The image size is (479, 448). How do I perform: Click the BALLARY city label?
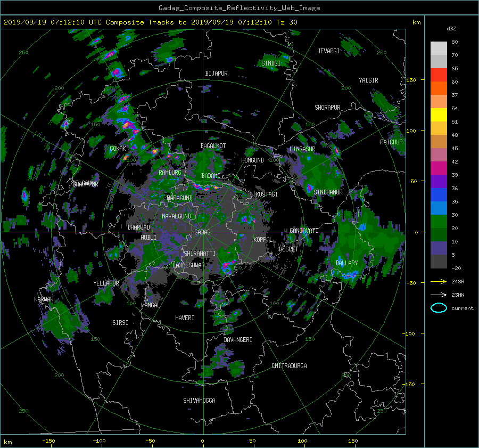pos(346,263)
